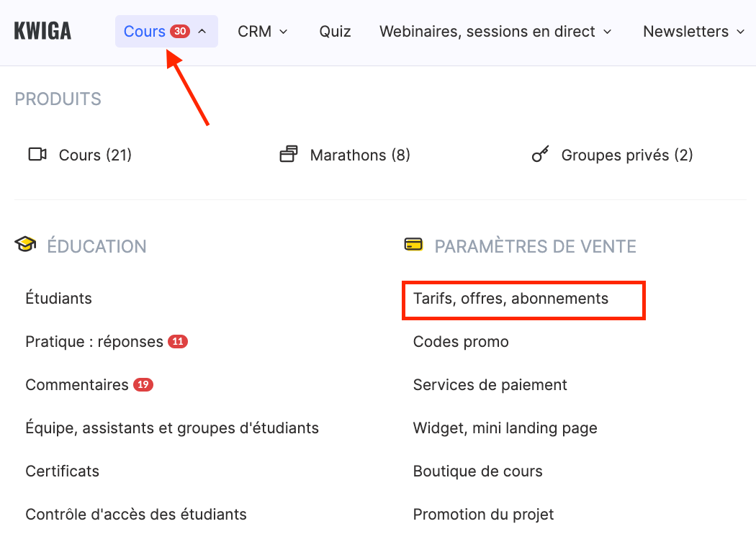Open the Newsletters dropdown
This screenshot has height=547, width=756.
(693, 32)
